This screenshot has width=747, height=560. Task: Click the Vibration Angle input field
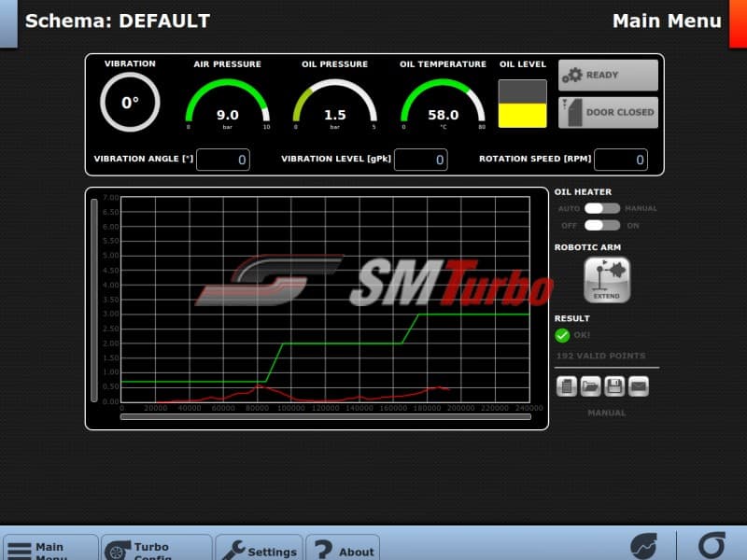223,160
